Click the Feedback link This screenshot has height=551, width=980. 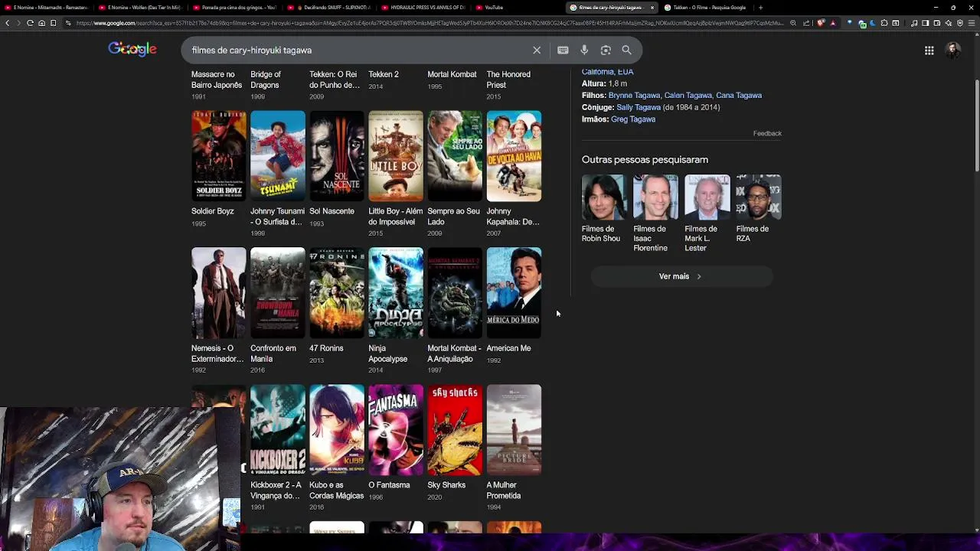(767, 133)
